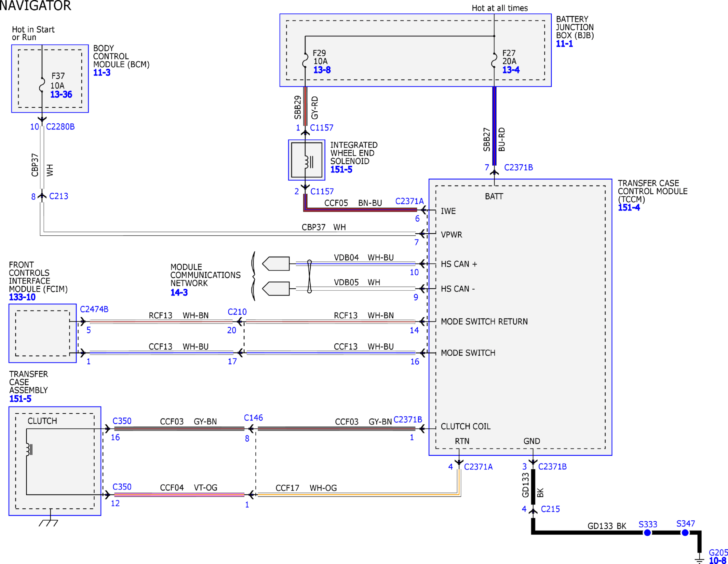
Task: Click the 'Hot at all times' label
Action: (x=500, y=8)
